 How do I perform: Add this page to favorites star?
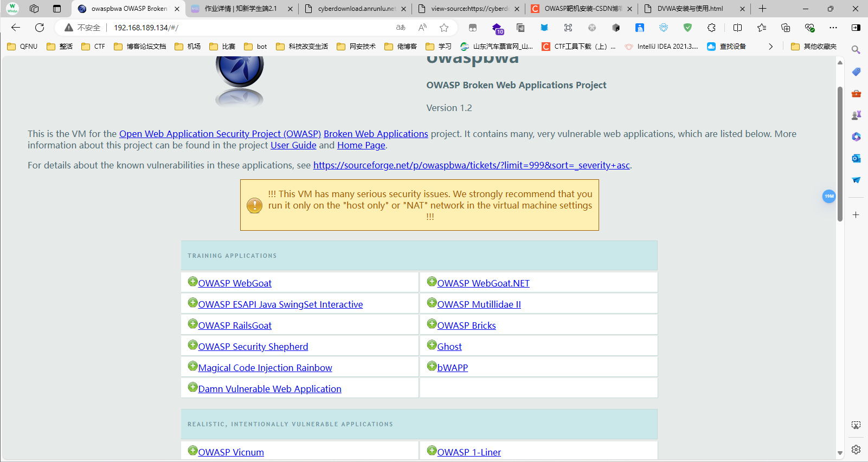click(x=444, y=28)
